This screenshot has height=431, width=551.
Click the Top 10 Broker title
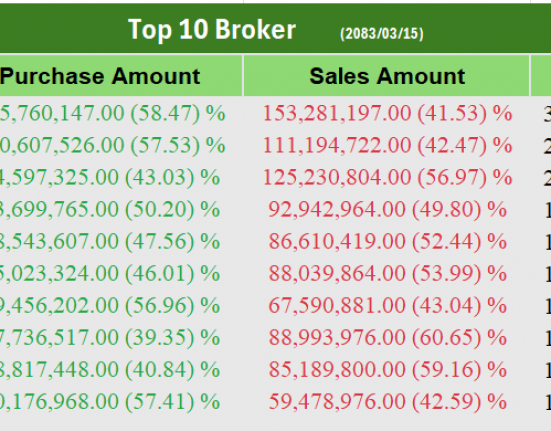[x=212, y=30]
